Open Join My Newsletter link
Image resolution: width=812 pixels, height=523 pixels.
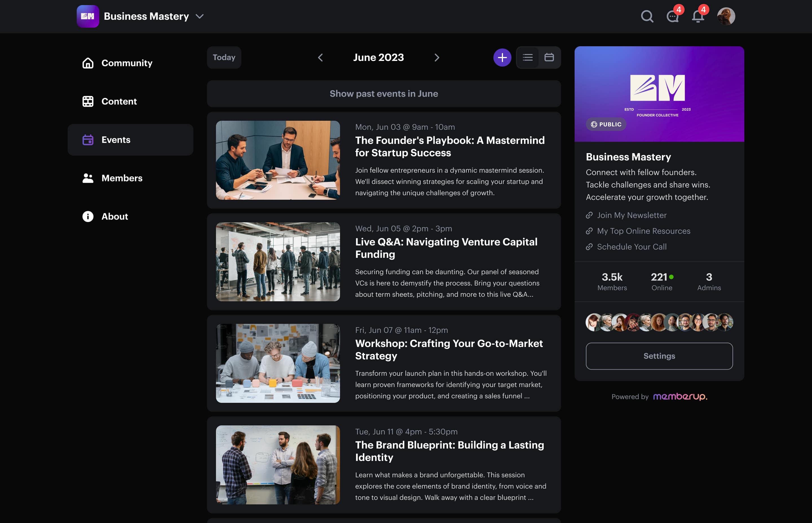(632, 215)
